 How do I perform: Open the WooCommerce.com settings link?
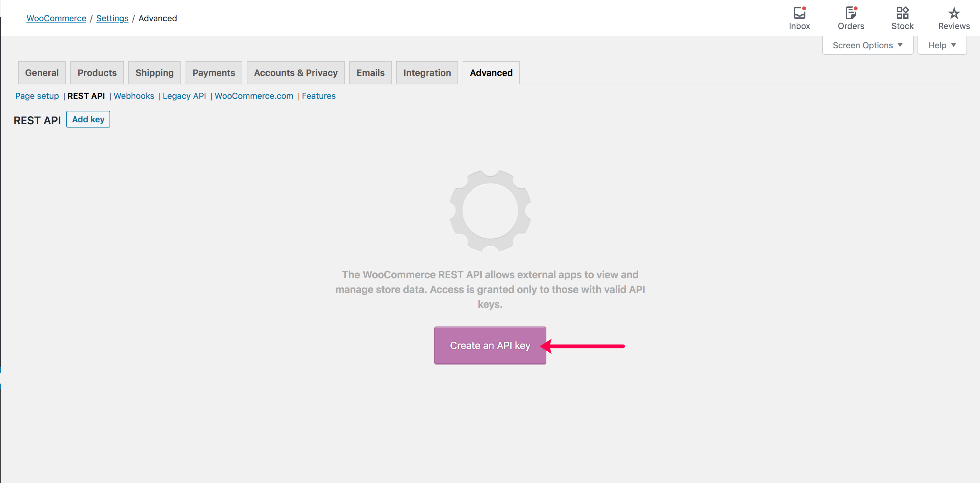coord(254,96)
